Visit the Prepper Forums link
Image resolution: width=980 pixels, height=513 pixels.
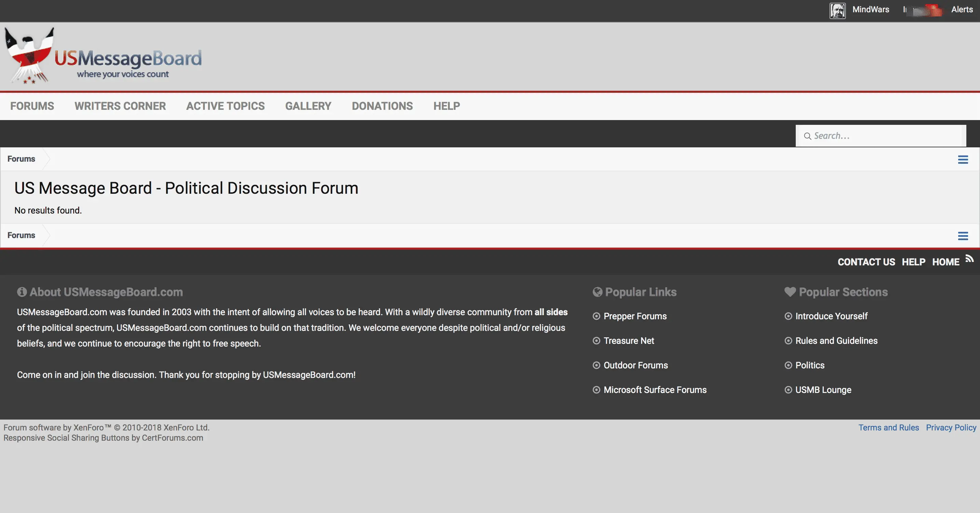[635, 316]
